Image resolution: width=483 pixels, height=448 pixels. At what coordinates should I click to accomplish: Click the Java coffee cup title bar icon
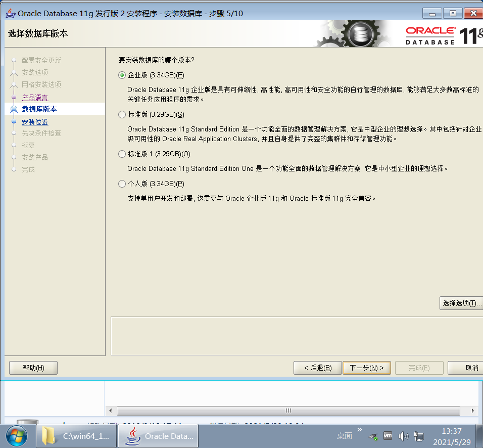(9, 13)
